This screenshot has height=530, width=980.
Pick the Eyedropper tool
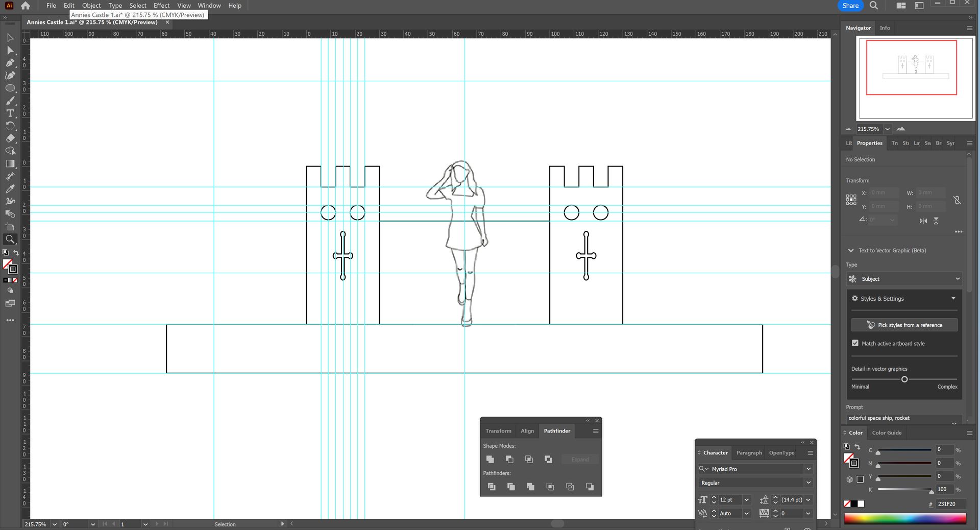coord(10,188)
